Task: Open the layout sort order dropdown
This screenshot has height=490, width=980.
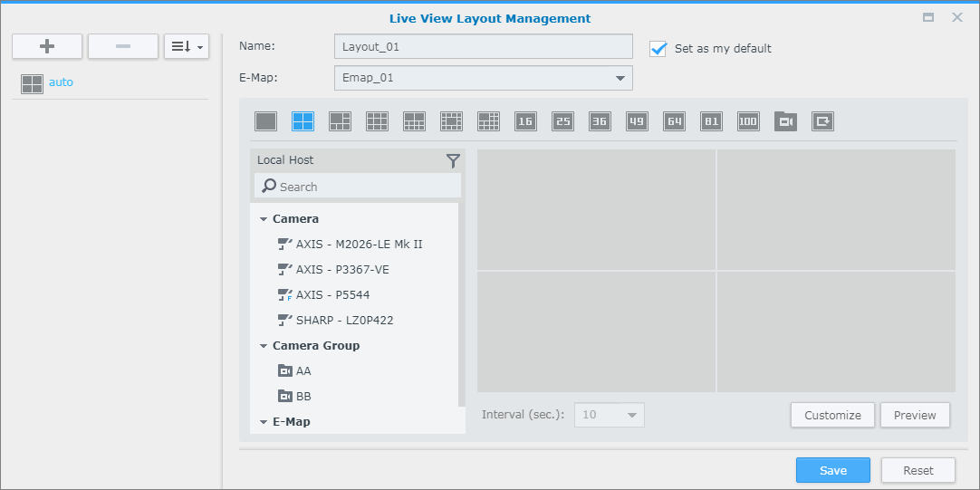Action: (x=187, y=47)
